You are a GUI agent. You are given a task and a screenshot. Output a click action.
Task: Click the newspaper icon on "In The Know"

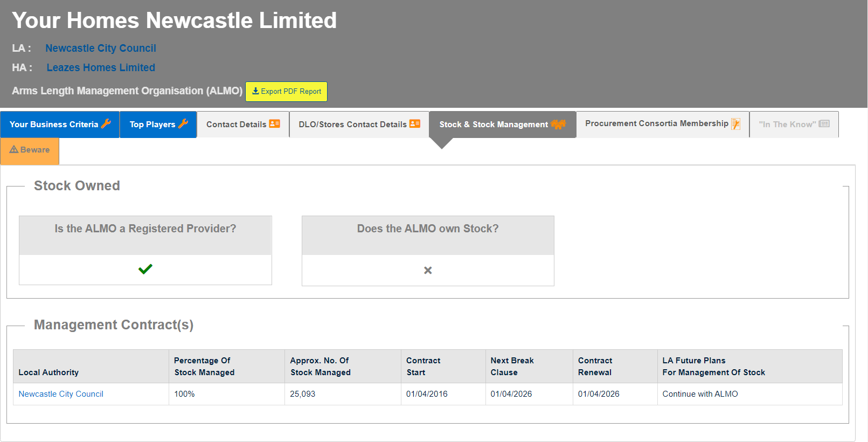coord(824,123)
